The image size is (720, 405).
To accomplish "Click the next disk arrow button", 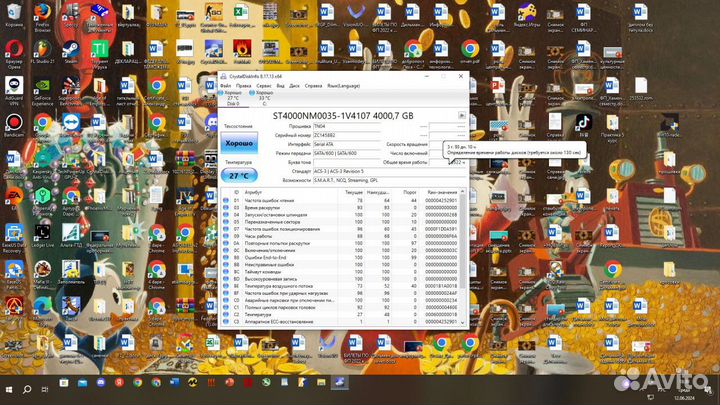I will point(461,116).
